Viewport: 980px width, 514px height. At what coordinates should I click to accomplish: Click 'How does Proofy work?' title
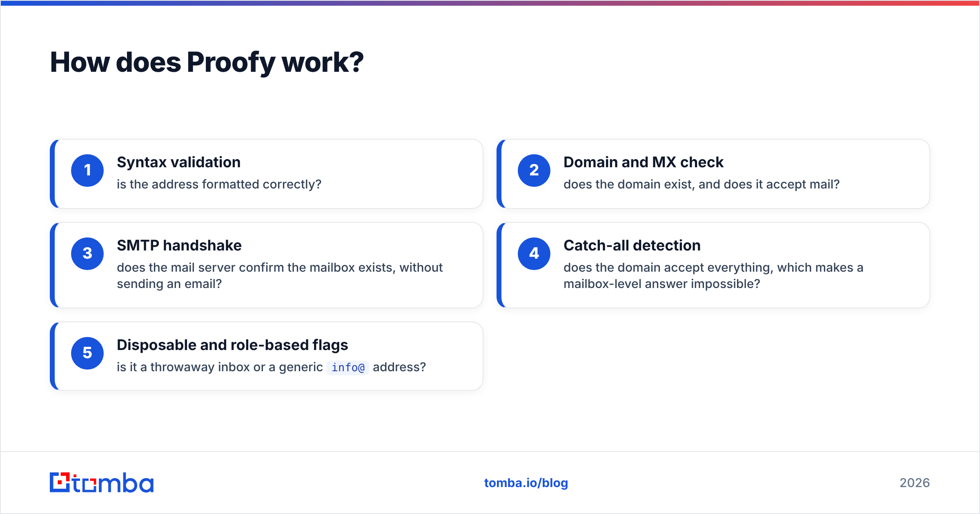[x=207, y=62]
